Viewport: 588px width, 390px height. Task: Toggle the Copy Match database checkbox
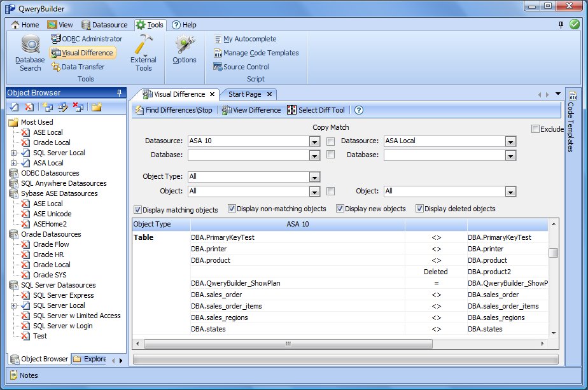[x=330, y=154]
